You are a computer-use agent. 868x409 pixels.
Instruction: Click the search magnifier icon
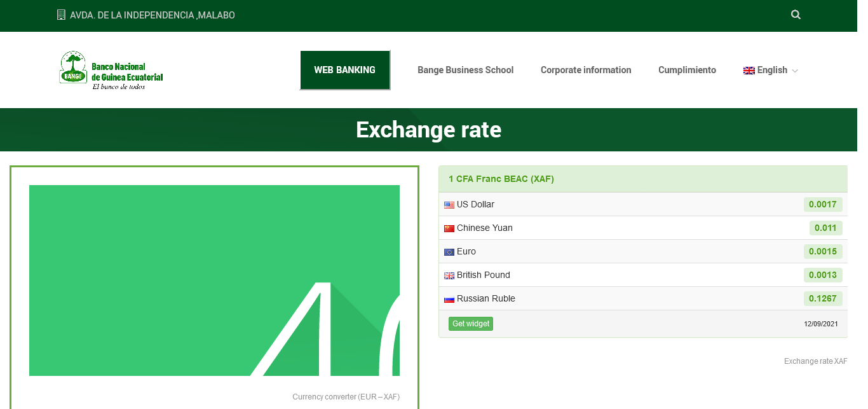796,15
